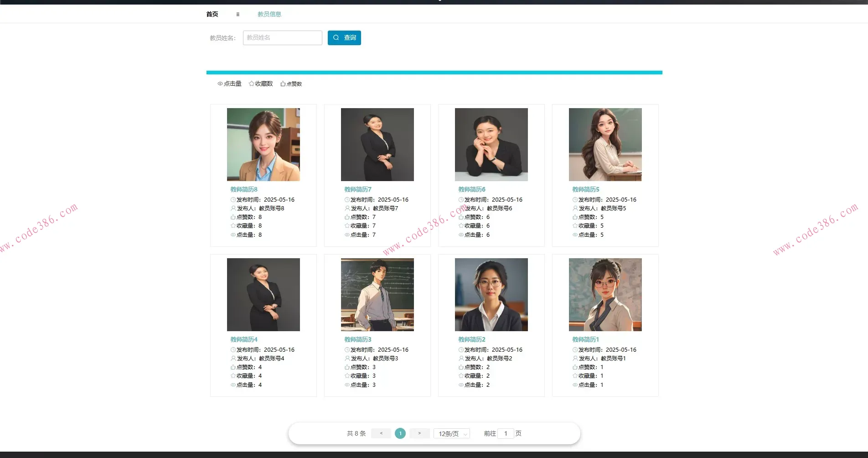The width and height of the screenshot is (868, 458).
Task: Click the thumbs-up icon on 教师简历5 card
Action: tap(574, 217)
